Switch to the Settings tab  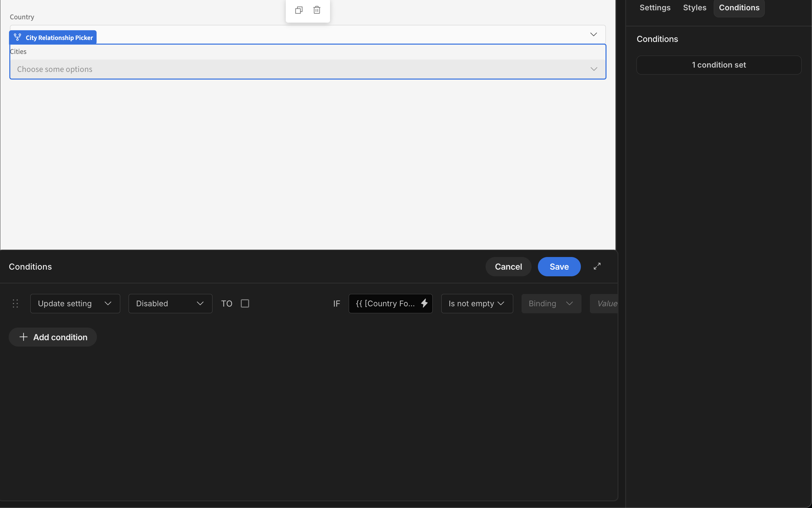coord(655,8)
